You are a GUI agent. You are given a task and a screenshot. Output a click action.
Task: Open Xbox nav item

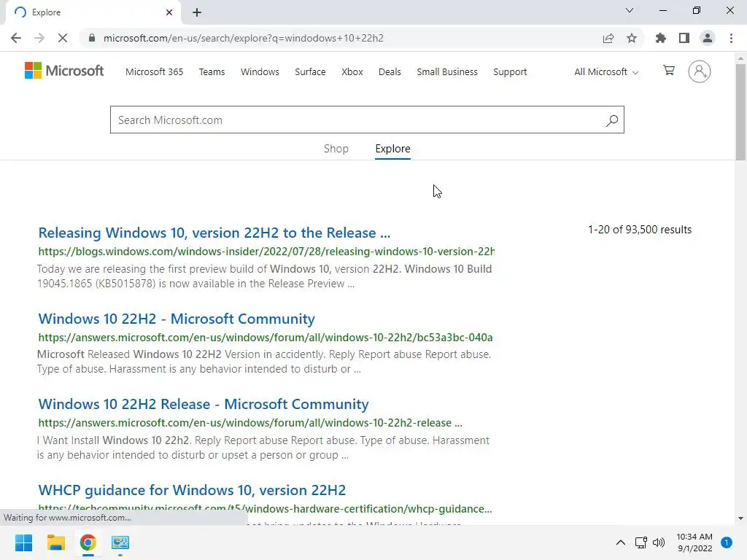pos(352,72)
